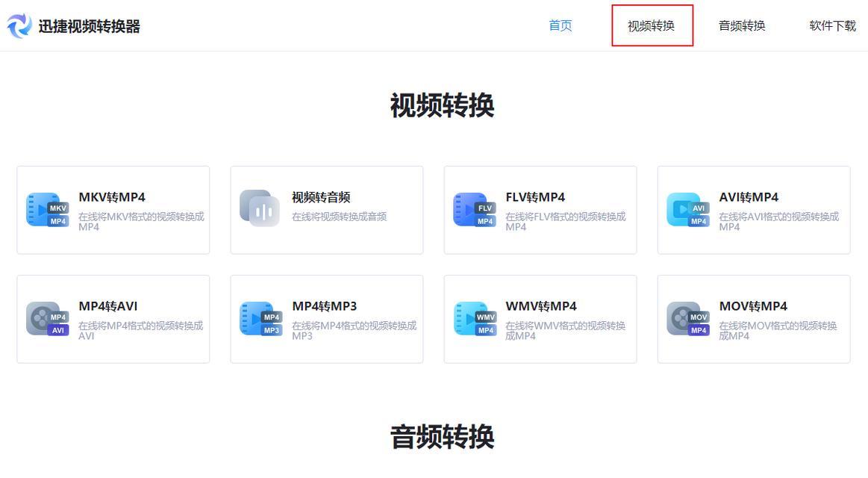Click the 音频转换 section heading

(x=442, y=436)
